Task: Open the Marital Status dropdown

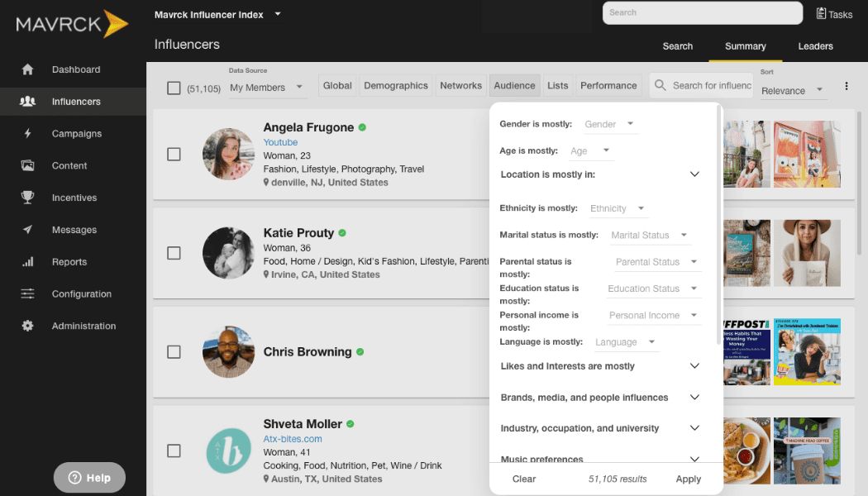Action: pos(649,235)
